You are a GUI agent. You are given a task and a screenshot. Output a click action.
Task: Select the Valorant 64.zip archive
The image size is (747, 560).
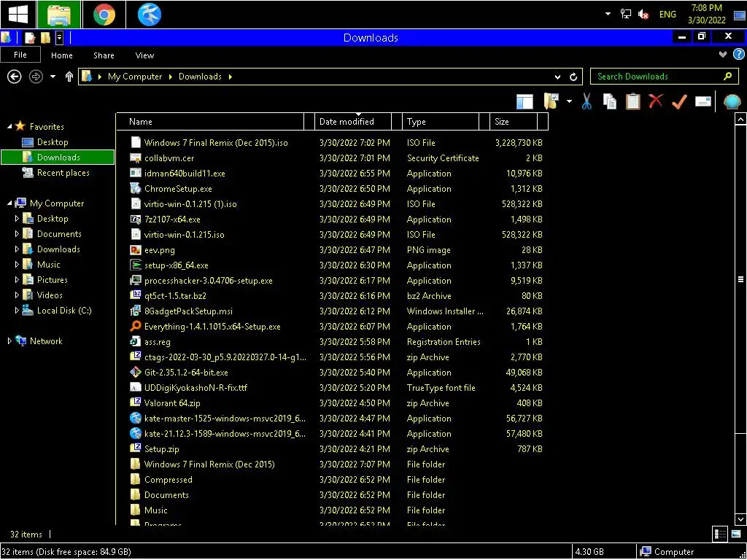[172, 402]
